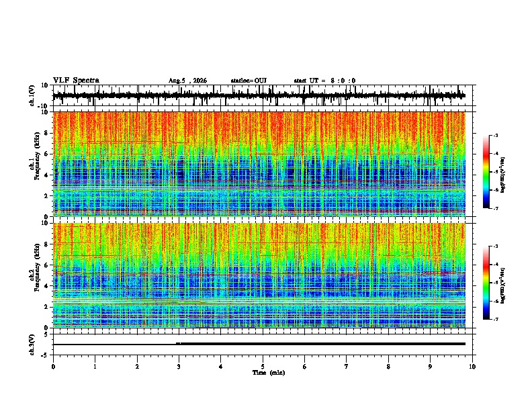Image resolution: width=532 pixels, height=411 pixels.
Task: Click the ch.2 spectrogram panel
Action: tap(259, 275)
